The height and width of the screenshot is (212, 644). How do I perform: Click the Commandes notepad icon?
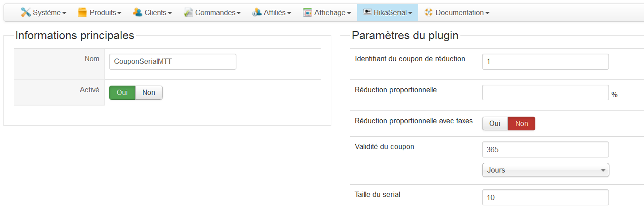coord(188,12)
